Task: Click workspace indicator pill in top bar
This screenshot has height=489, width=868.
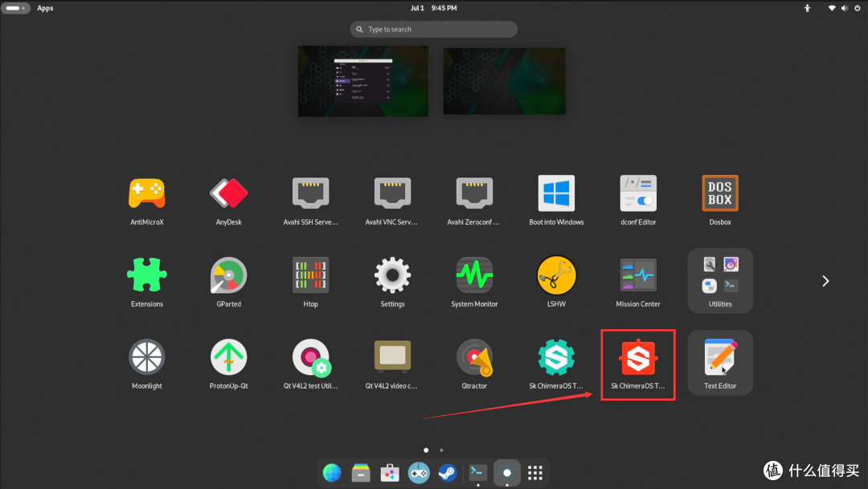Action: pos(15,8)
